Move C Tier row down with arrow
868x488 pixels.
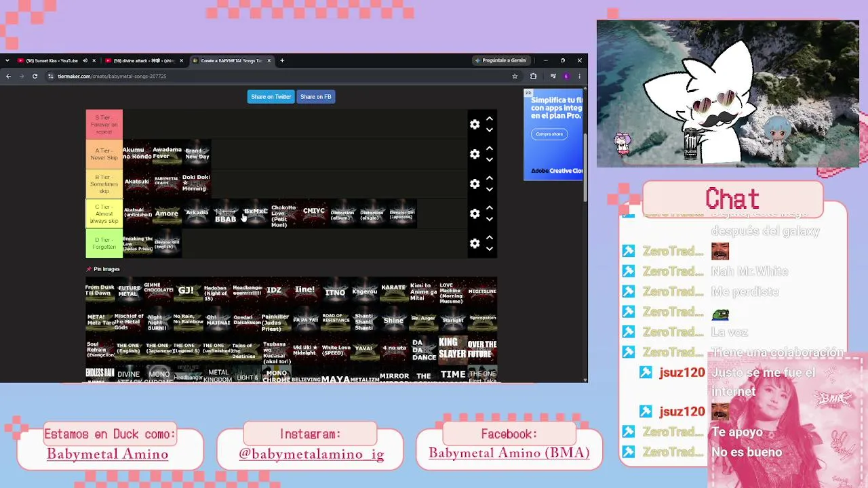[489, 219]
